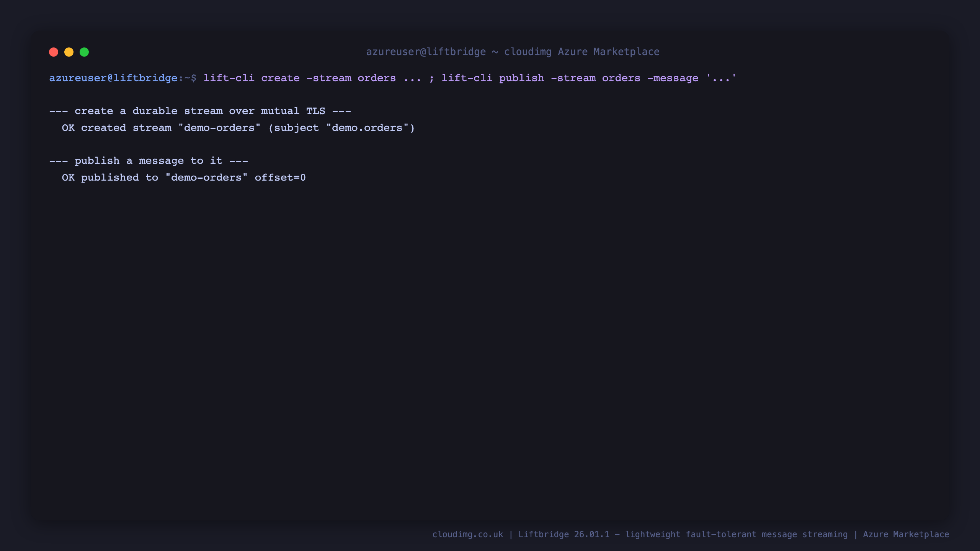Image resolution: width=980 pixels, height=551 pixels.
Task: Click the terminal title 'azureuser@liftbridge ~ cloudimg Azure Marketplace'
Action: coord(513,52)
